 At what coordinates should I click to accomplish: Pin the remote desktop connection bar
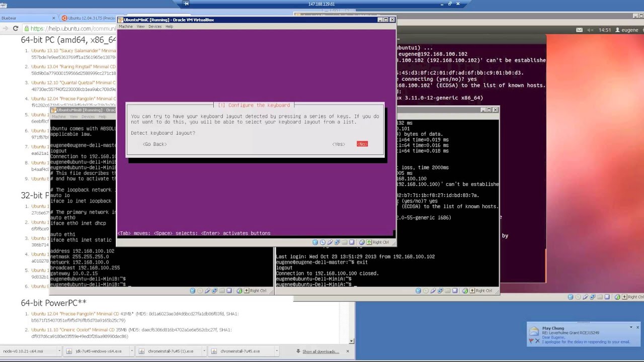[x=186, y=4]
